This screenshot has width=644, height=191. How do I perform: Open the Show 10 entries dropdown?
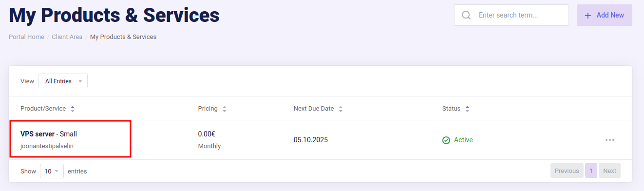tap(52, 171)
